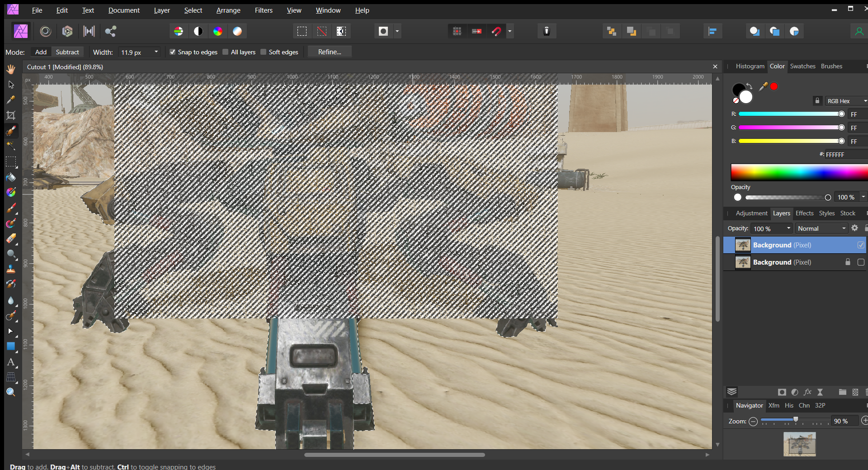This screenshot has height=470, width=868.
Task: Select the Zoom tool magnifier
Action: [11, 392]
